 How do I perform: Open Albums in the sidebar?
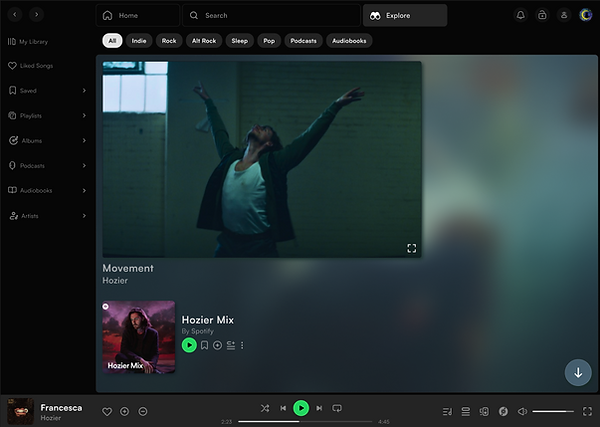tap(25, 140)
